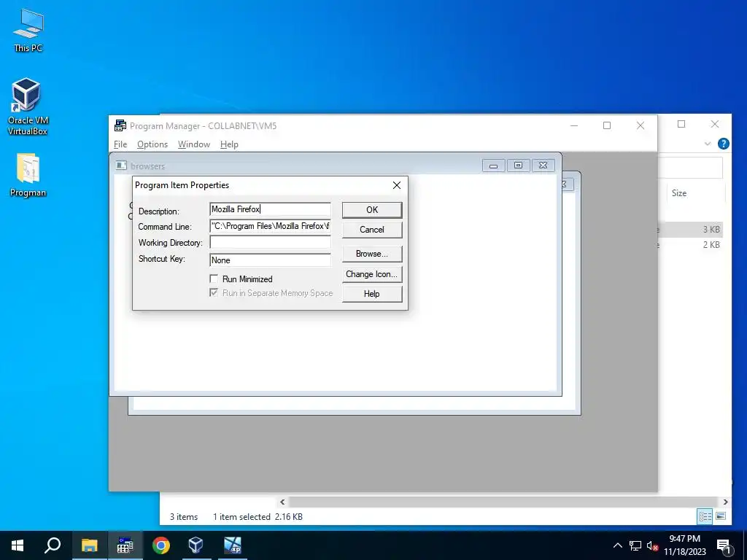Launch Google Chrome from the taskbar
The width and height of the screenshot is (747, 560).
(x=161, y=545)
